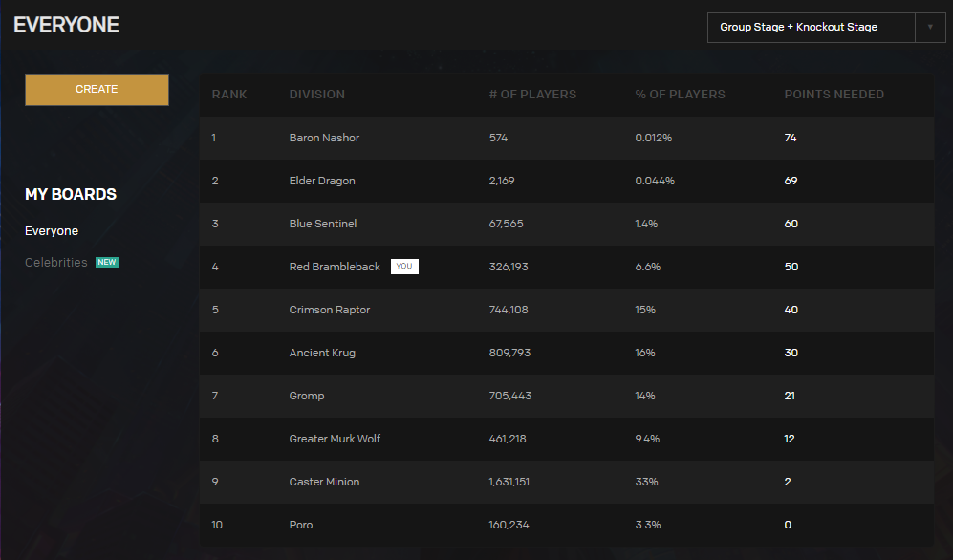Open the Celebrities board

(x=55, y=263)
